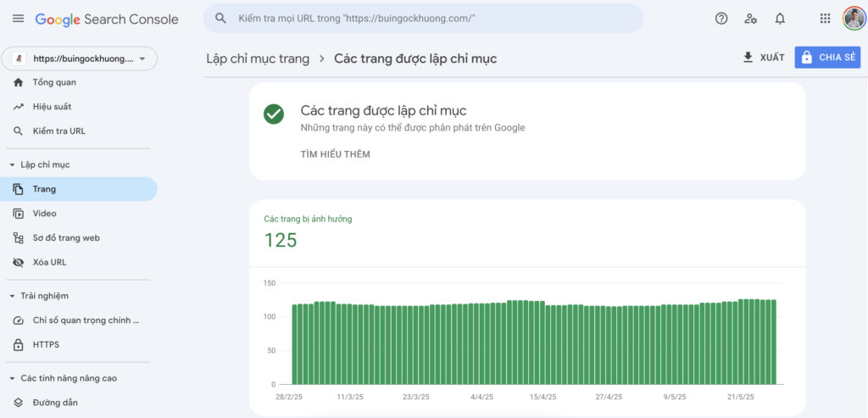Click the padlock icon for HTTPS
The height and width of the screenshot is (418, 868).
[19, 345]
